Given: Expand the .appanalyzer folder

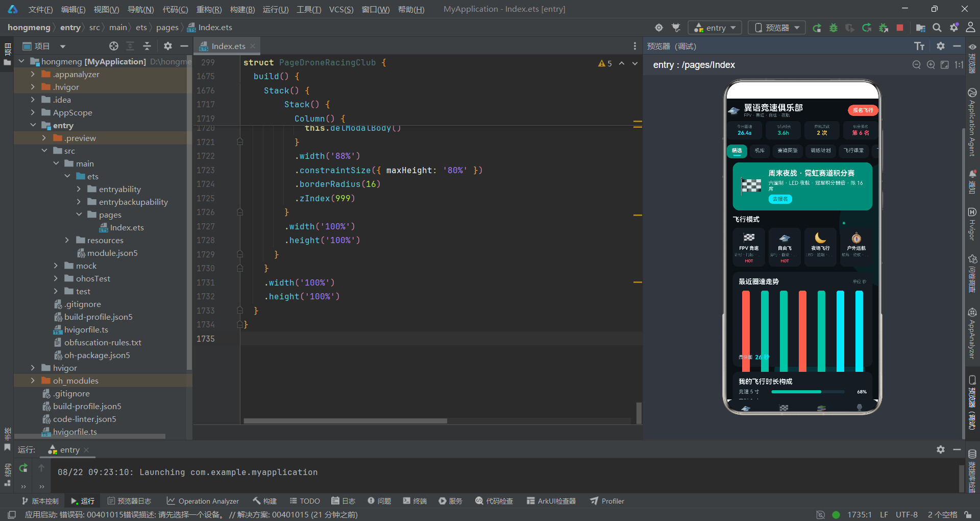Looking at the screenshot, I should [33, 74].
